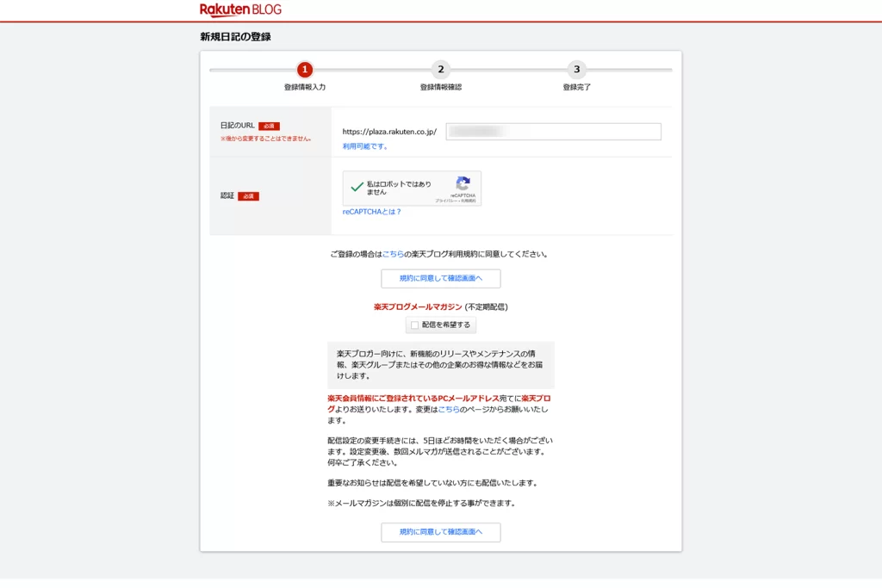Screen dimensions: 882x588
Task: Click the reCAPTCHA 利用規約 link
Action: (x=467, y=201)
